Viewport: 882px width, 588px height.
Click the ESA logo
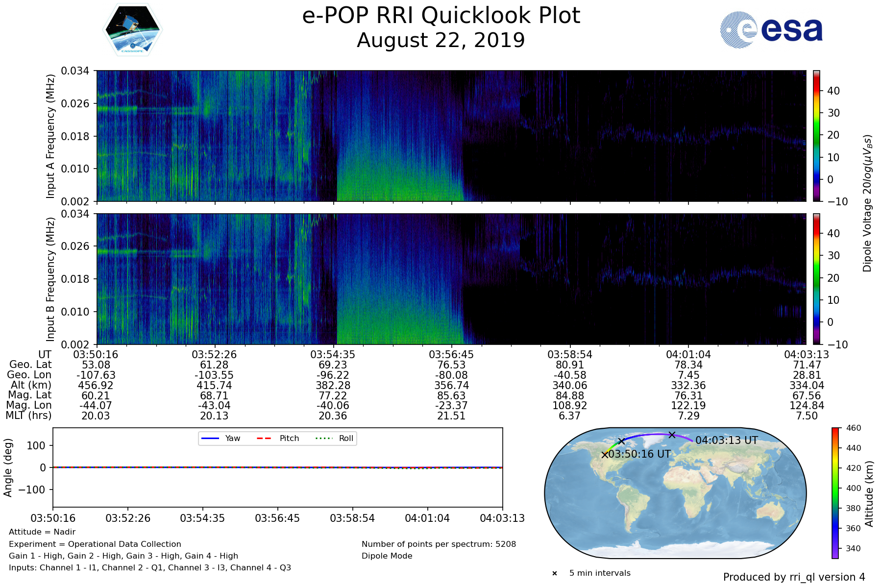click(x=771, y=30)
